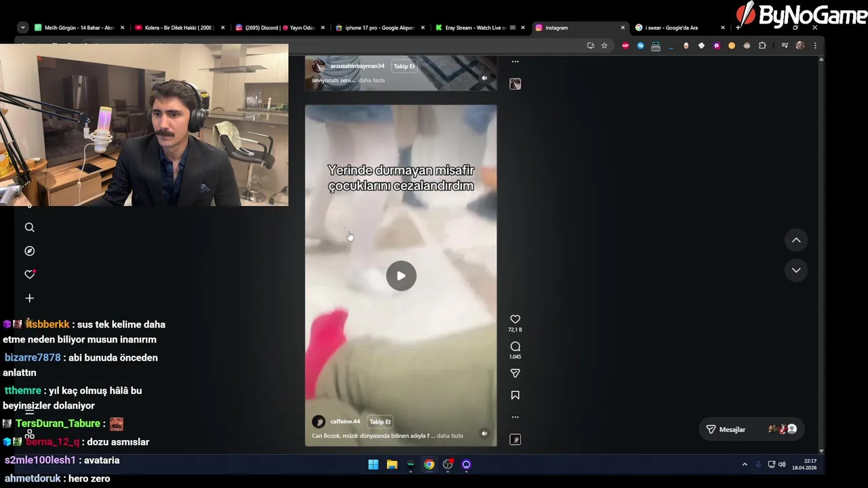Switch to Kolera - Bir Dilek Hakki tab
868x488 pixels.
click(x=174, y=28)
